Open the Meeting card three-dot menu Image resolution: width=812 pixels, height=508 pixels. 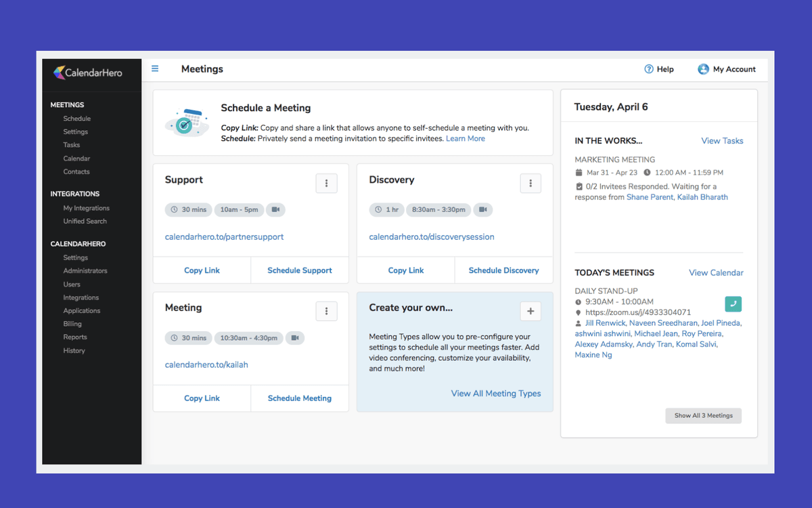coord(327,311)
